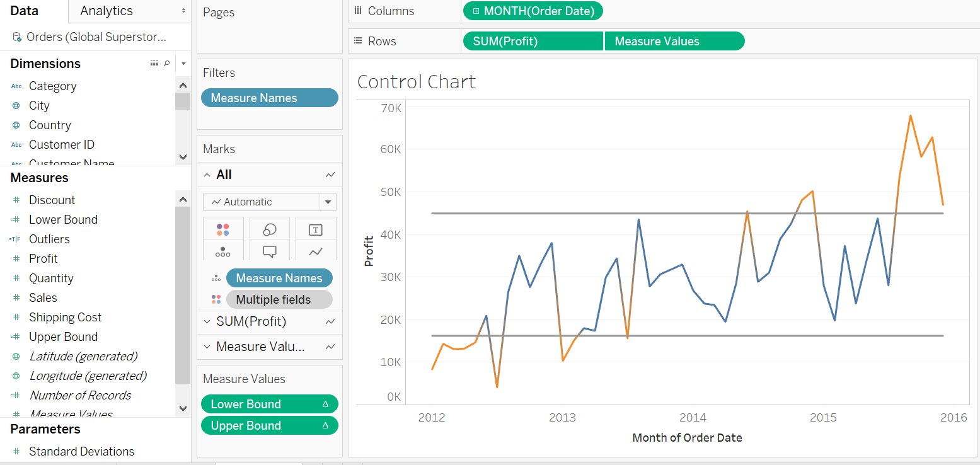Click the View Data grid icon beside Dimensions
This screenshot has width=980, height=465.
[x=154, y=64]
